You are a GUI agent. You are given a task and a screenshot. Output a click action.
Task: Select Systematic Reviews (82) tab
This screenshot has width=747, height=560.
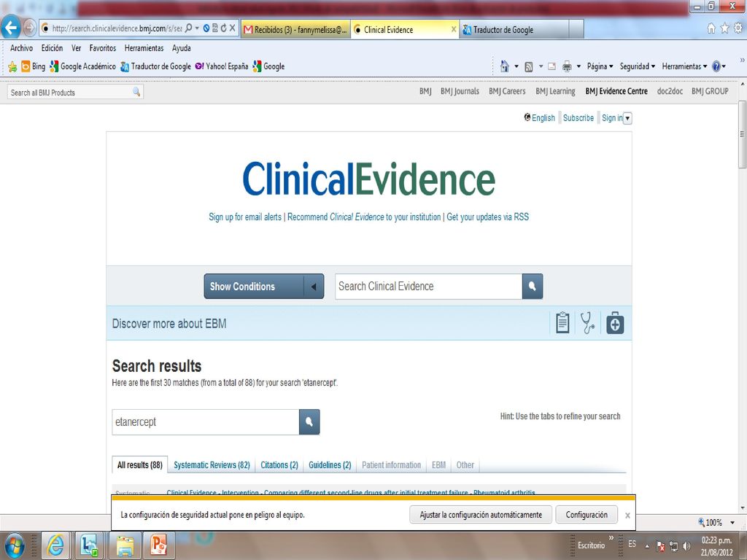click(x=212, y=464)
